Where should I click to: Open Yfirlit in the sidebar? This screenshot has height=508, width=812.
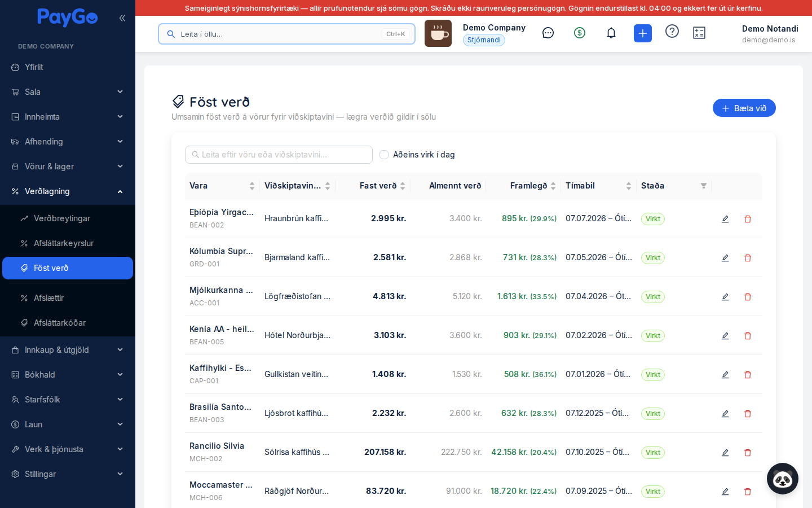click(x=68, y=67)
